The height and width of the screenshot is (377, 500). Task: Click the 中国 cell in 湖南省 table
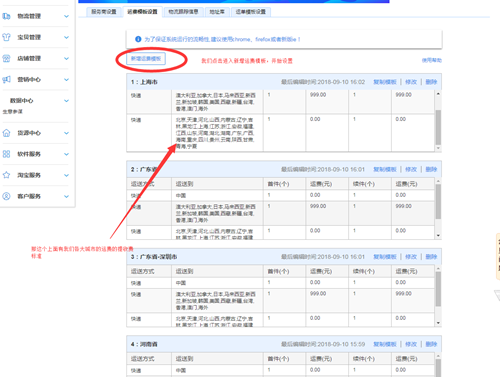click(181, 370)
